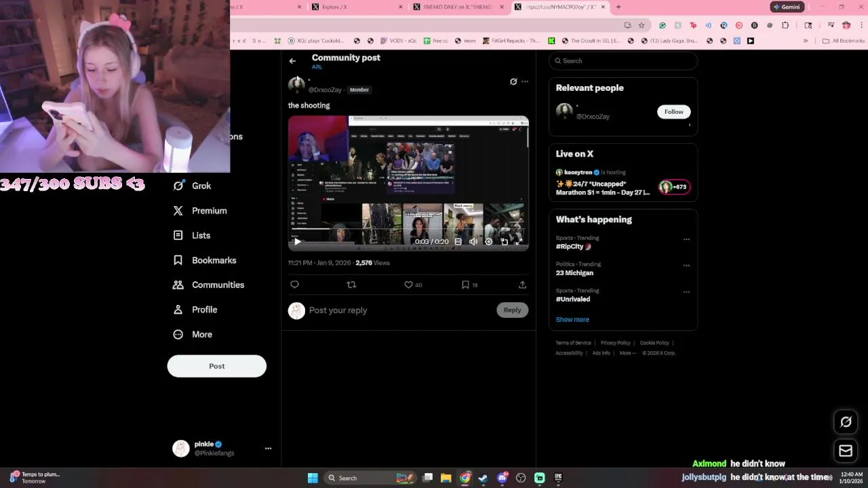868x488 pixels.
Task: Open the 23 Michigan trending topic
Action: 574,273
